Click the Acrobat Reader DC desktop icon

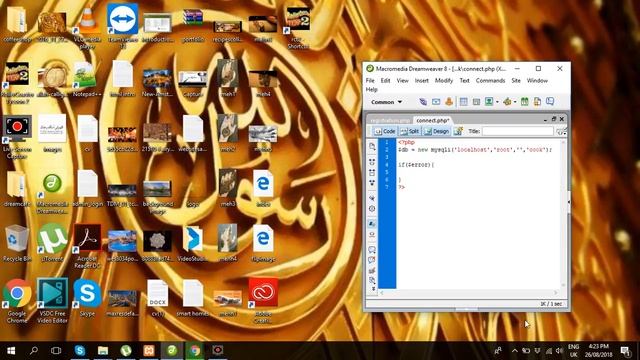(87, 246)
